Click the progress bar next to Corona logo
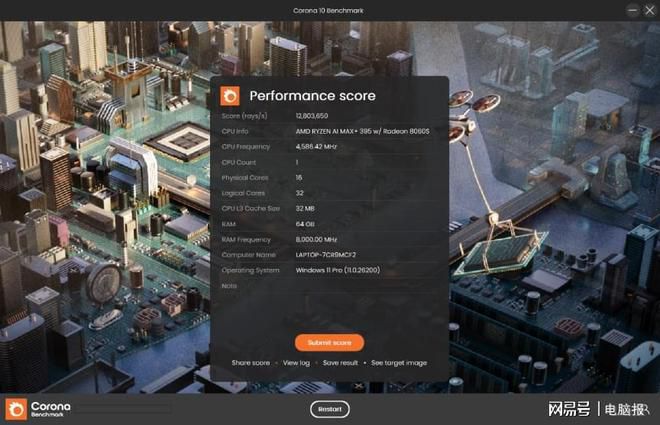 pyautogui.click(x=124, y=408)
